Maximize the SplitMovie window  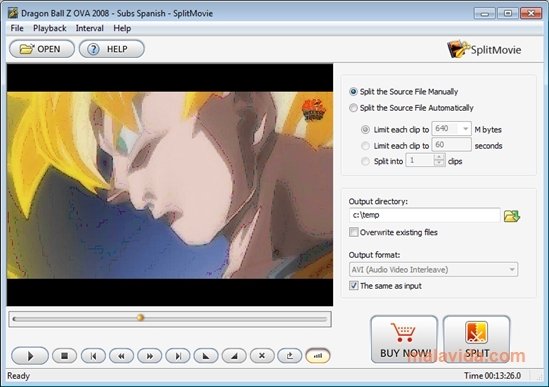click(508, 13)
